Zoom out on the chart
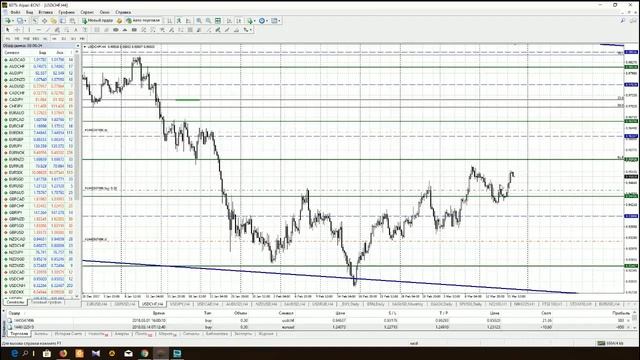The image size is (640, 360). pyautogui.click(x=208, y=20)
